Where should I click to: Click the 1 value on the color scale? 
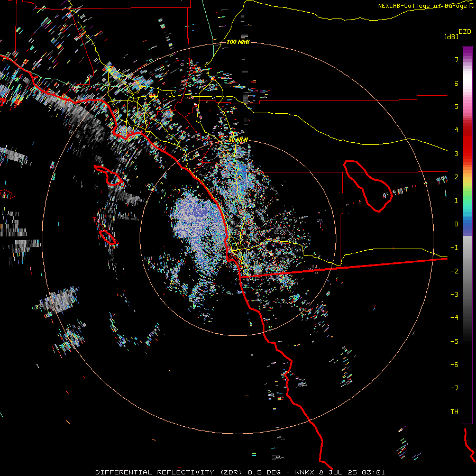(456, 200)
